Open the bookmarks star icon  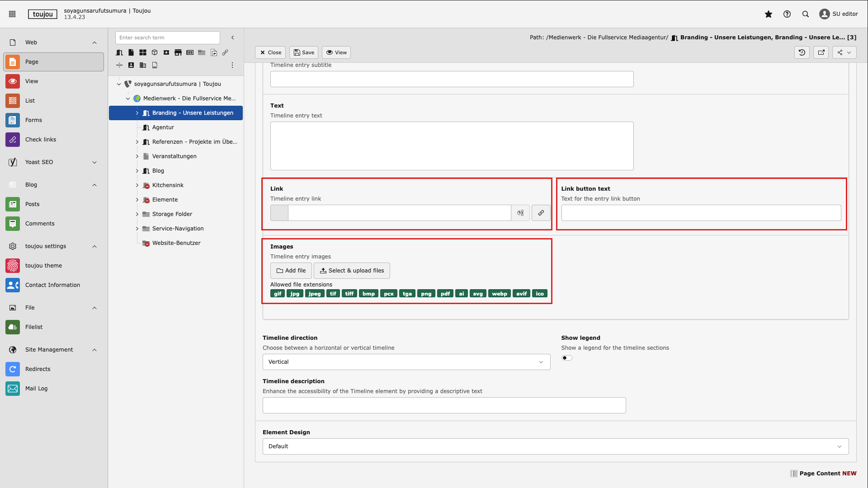click(769, 14)
